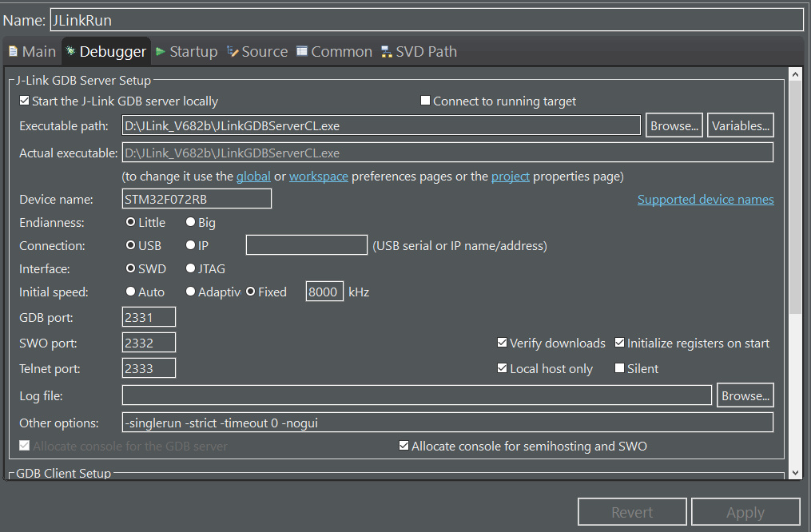Choose the JTAG interface
Image resolution: width=811 pixels, height=532 pixels.
(191, 268)
